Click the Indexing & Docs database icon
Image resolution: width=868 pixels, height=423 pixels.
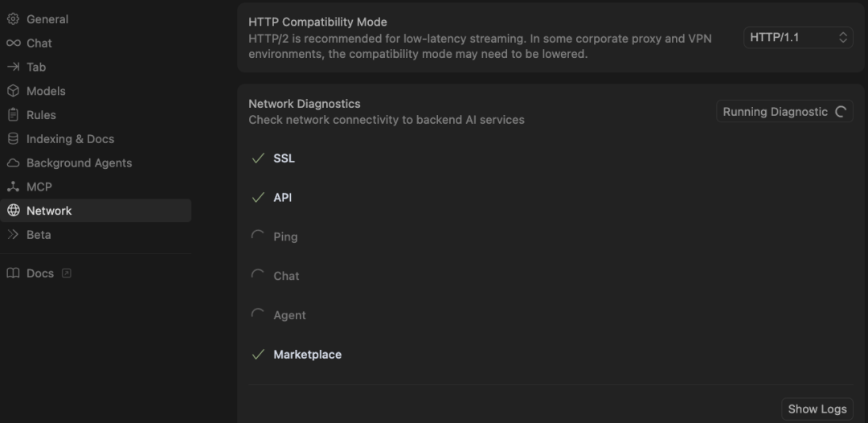pos(13,139)
